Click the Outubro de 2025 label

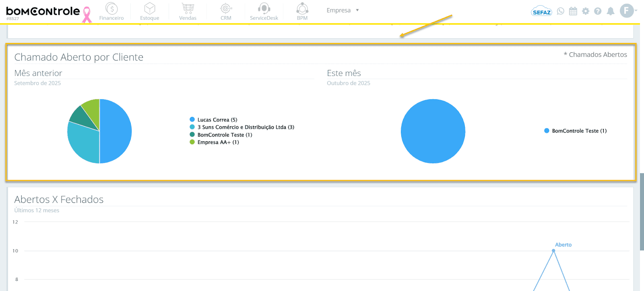pos(349,83)
